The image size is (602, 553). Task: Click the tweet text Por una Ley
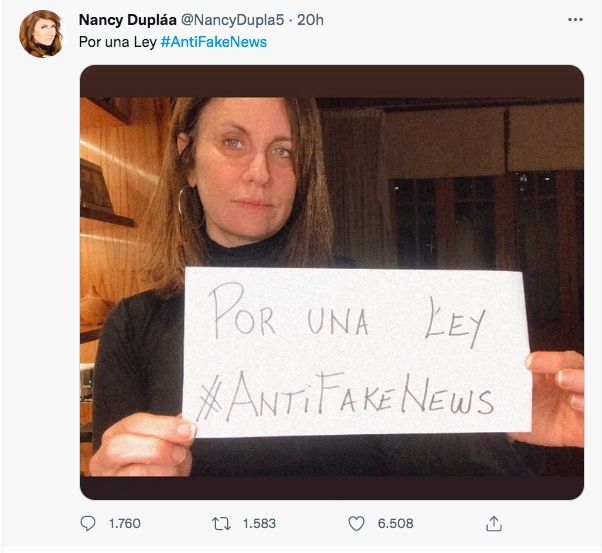[x=117, y=42]
